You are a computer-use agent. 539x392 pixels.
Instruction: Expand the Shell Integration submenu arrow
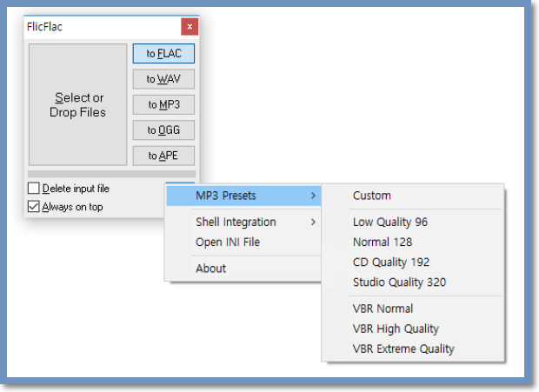coord(313,222)
